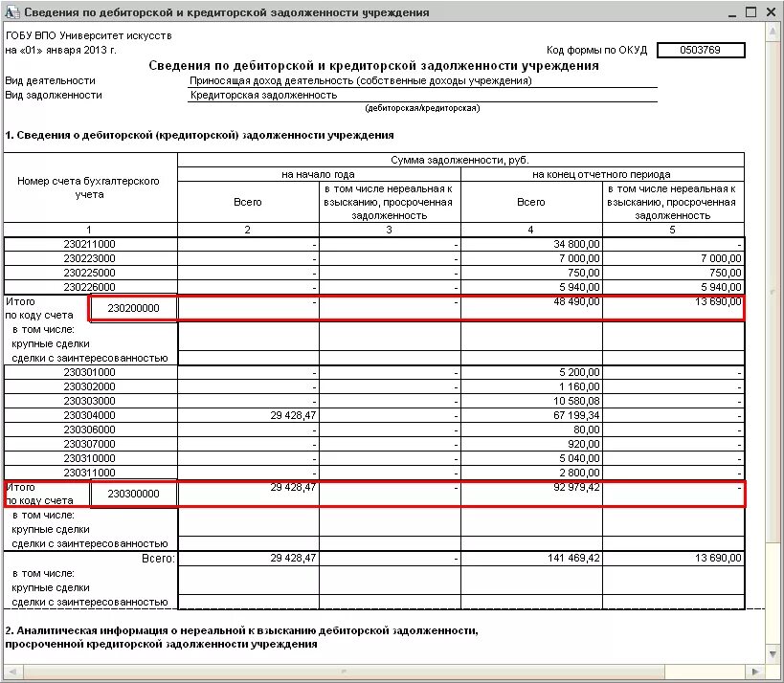Image resolution: width=784 pixels, height=683 pixels.
Task: Click 'Приносящая доход деятельность' activity field
Action: [422, 80]
